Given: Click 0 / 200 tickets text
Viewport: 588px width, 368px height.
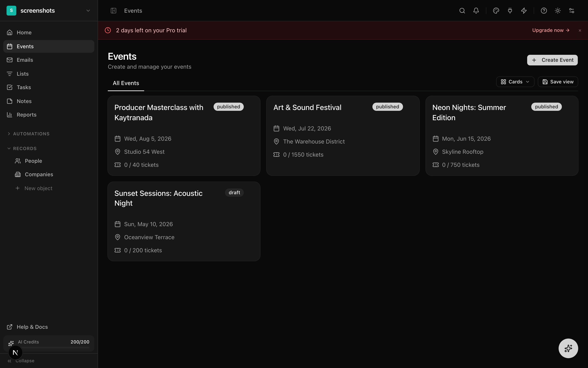Looking at the screenshot, I should point(143,250).
